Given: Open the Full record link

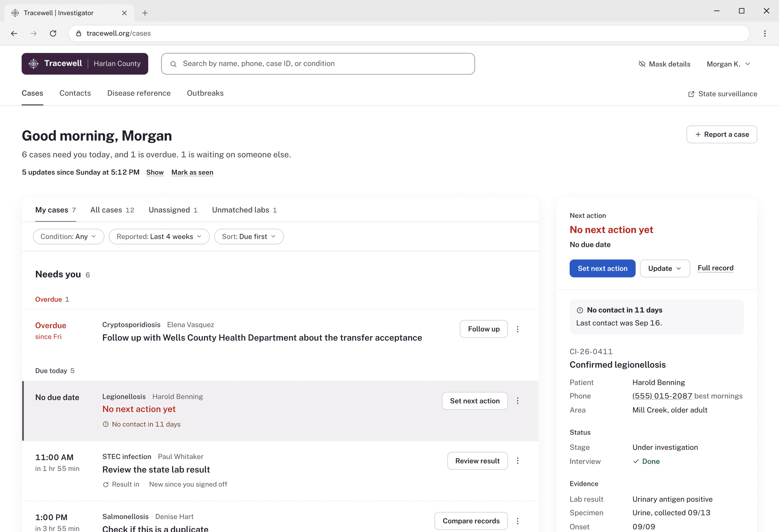Looking at the screenshot, I should [716, 268].
